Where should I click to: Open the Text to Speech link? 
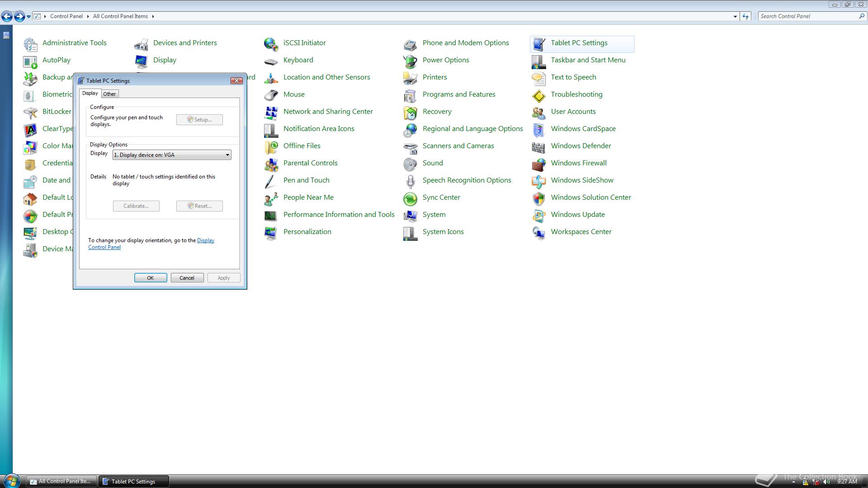click(573, 77)
